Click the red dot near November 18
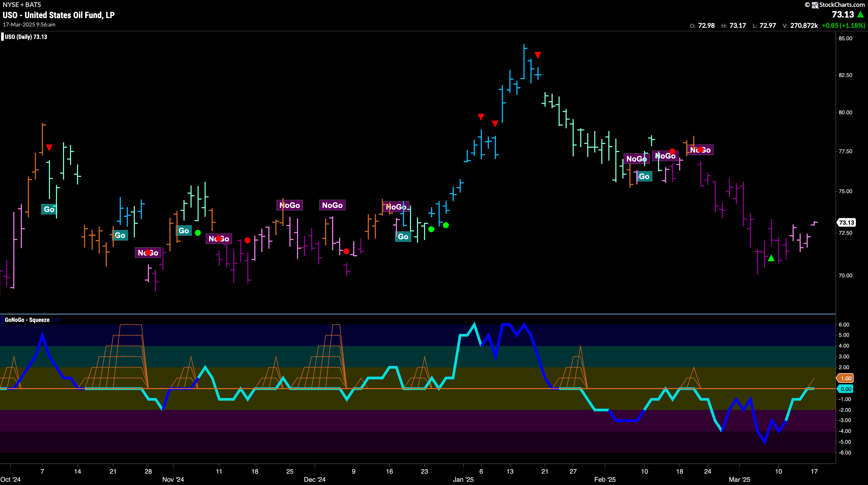868x485 pixels. (247, 240)
